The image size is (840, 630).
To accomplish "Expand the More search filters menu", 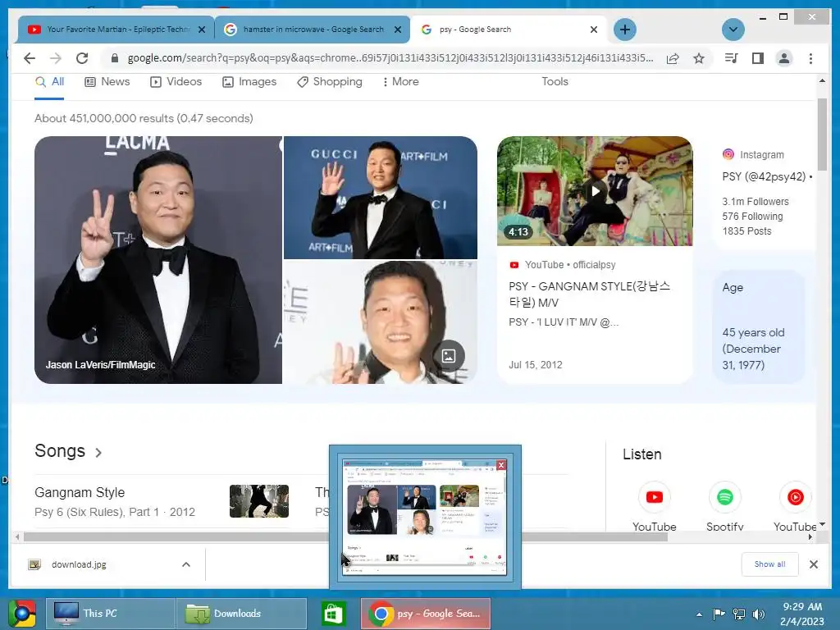I will coord(400,82).
